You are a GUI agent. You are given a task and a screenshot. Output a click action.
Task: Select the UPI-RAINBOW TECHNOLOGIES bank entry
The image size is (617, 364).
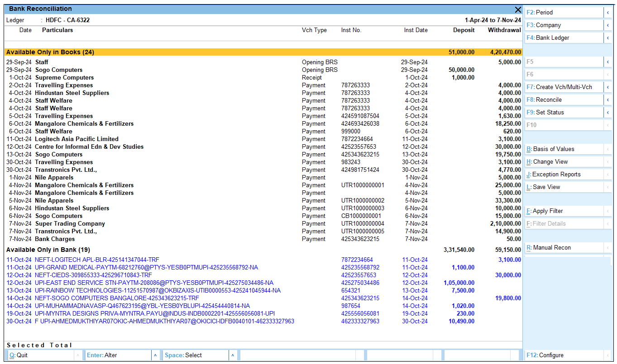pos(263,291)
